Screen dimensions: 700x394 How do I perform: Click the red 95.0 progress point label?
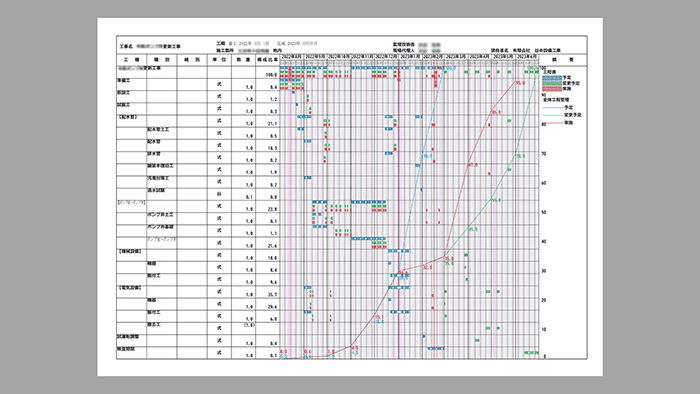click(x=521, y=83)
